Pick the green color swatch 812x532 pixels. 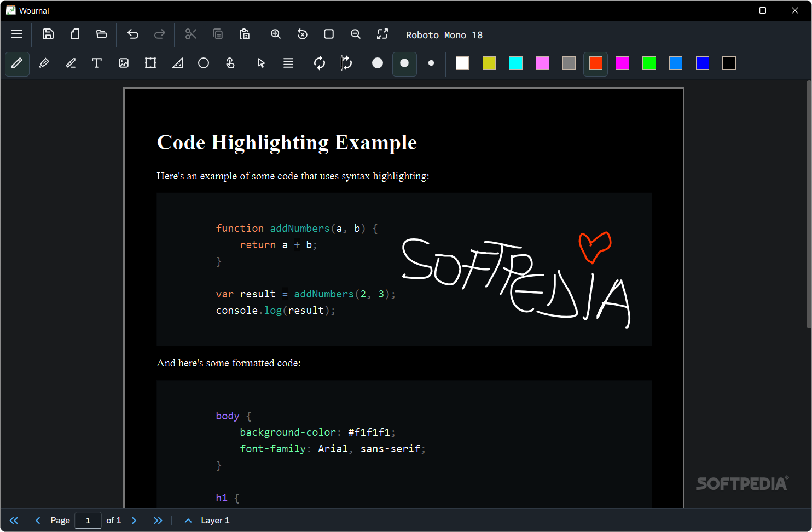pyautogui.click(x=649, y=63)
